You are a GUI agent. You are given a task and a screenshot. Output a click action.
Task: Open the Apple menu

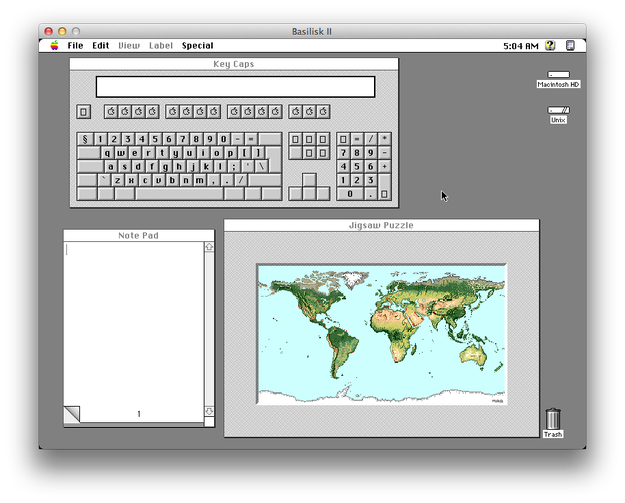pos(55,45)
